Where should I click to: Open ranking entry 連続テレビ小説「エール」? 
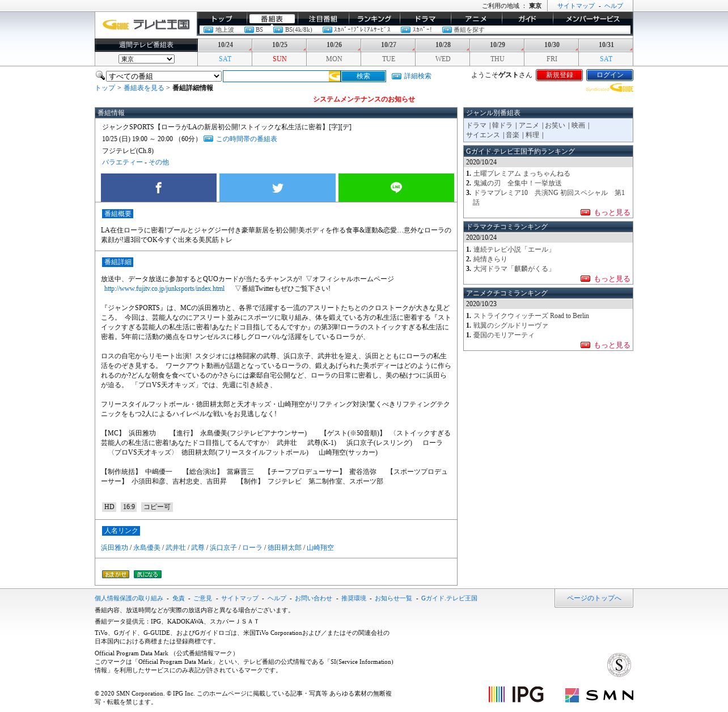pyautogui.click(x=514, y=249)
